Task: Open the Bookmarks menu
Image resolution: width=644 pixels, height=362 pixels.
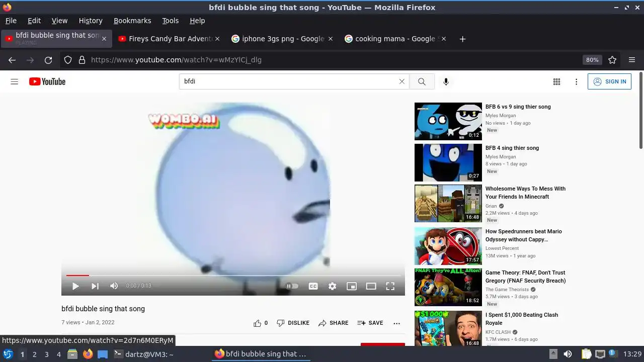Action: point(132,21)
